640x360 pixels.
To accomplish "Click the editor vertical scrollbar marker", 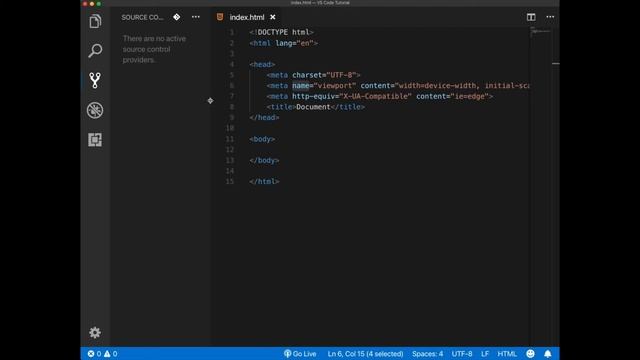I will 556,64.
